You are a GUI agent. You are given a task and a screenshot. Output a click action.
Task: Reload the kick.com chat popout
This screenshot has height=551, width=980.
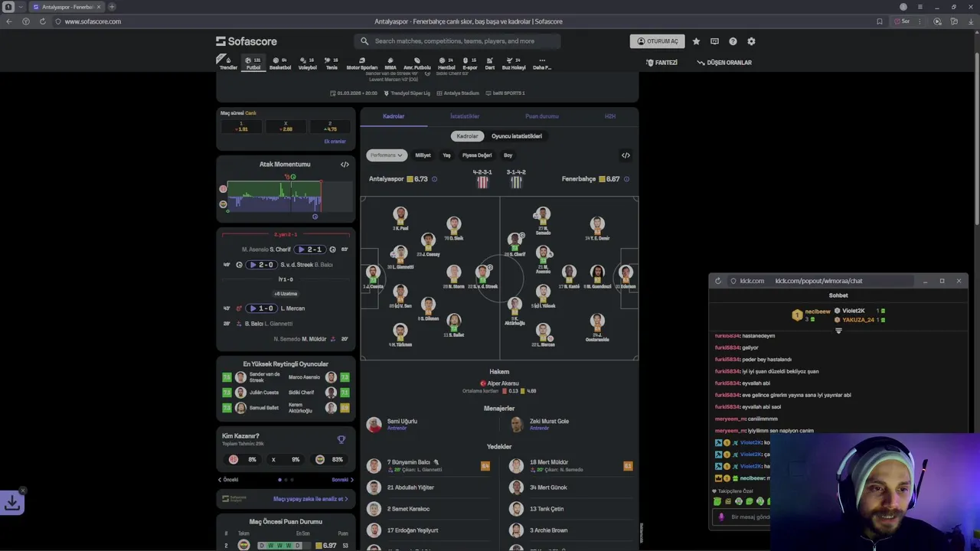tap(717, 281)
